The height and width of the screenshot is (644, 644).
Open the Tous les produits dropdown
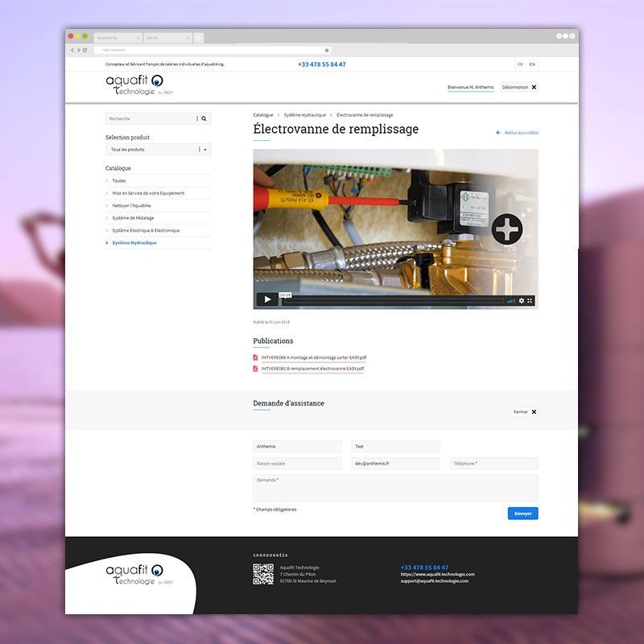coord(204,150)
